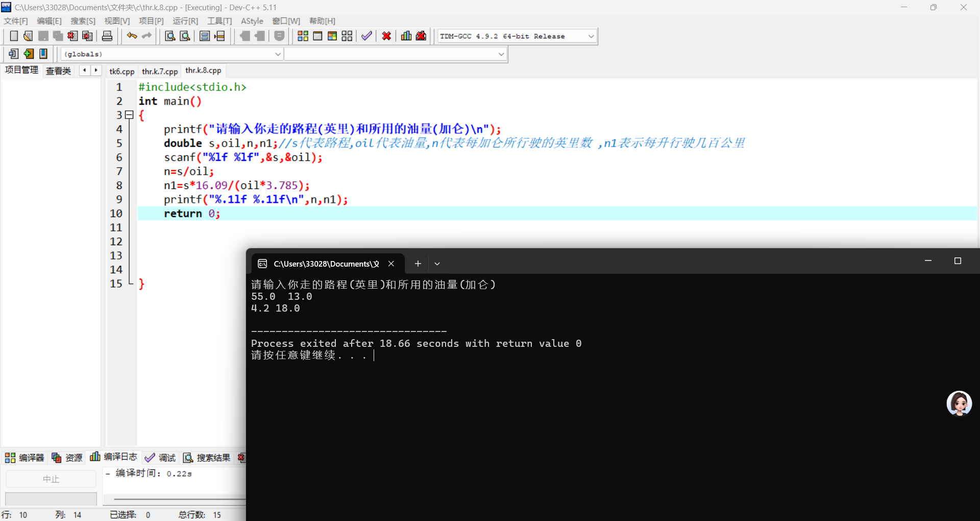Open the 项目[P] menu
The width and height of the screenshot is (980, 521).
click(151, 21)
